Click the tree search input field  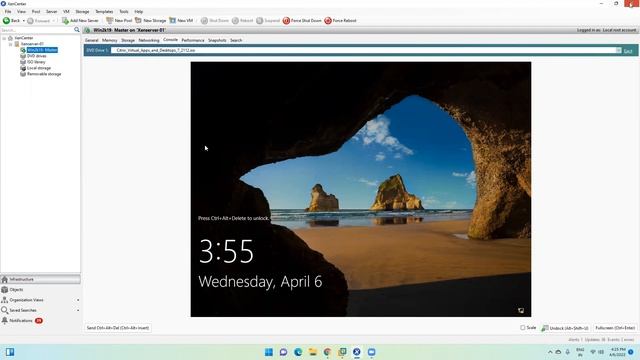pos(37,30)
